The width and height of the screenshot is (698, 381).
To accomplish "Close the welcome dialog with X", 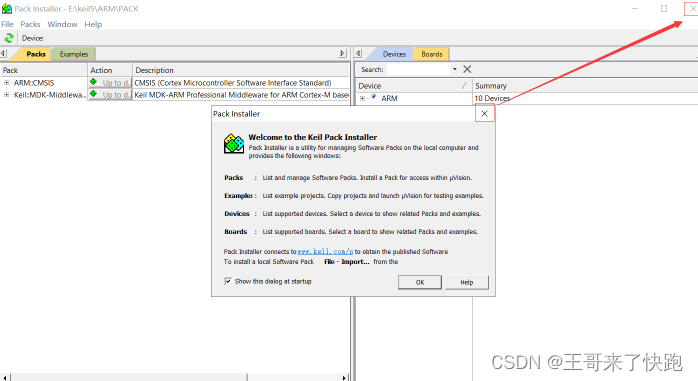I will (484, 113).
